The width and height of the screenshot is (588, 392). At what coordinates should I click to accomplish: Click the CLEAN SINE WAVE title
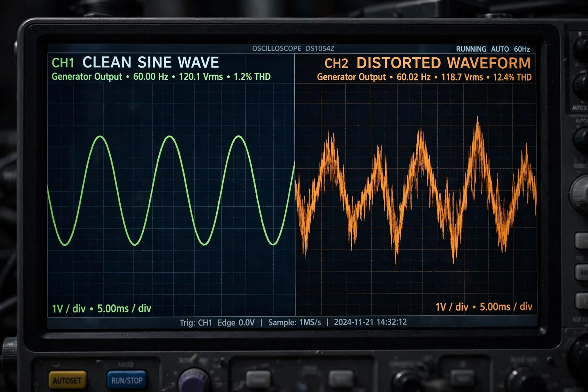coord(150,62)
